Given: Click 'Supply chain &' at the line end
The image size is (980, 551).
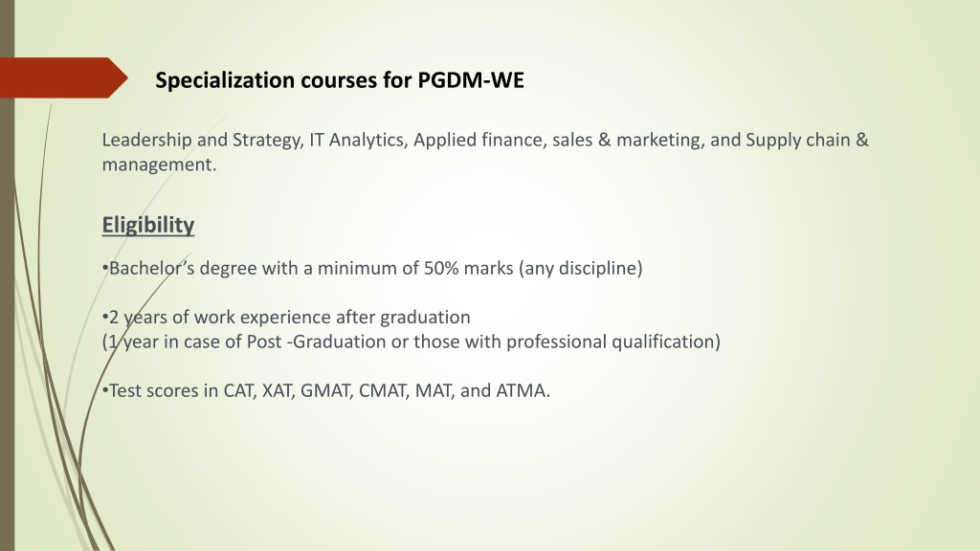Looking at the screenshot, I should [x=807, y=140].
